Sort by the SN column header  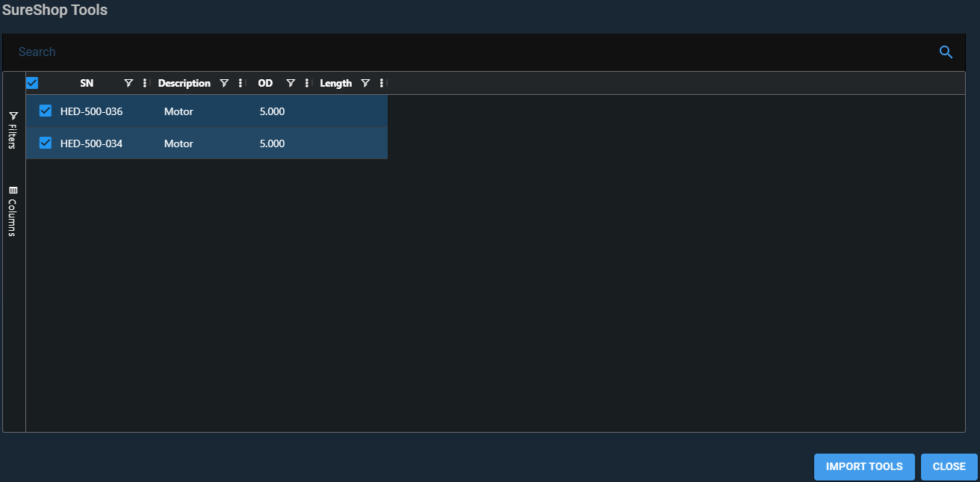coord(87,83)
